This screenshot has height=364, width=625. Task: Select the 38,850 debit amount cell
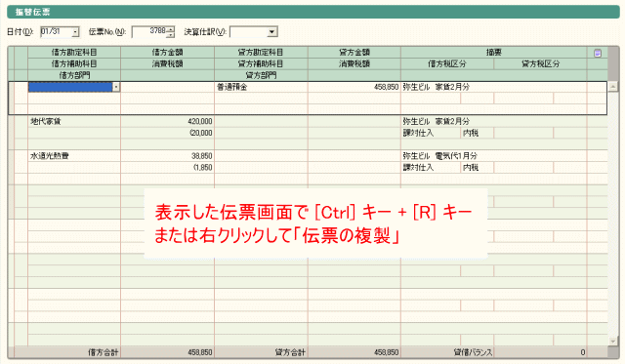point(167,156)
